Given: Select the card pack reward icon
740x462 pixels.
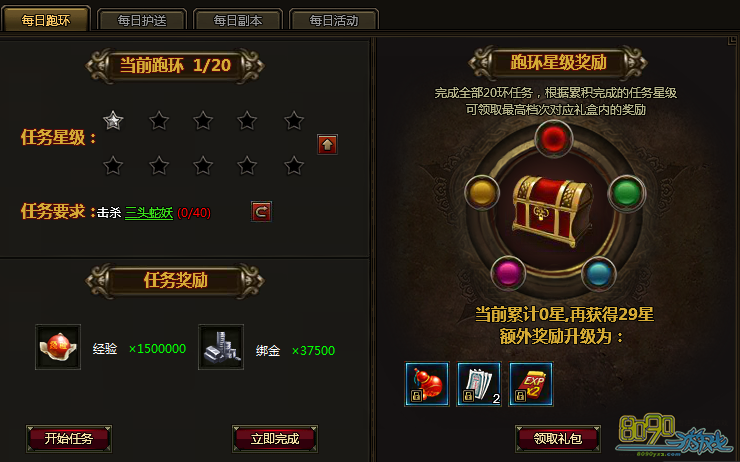Looking at the screenshot, I should pos(479,384).
